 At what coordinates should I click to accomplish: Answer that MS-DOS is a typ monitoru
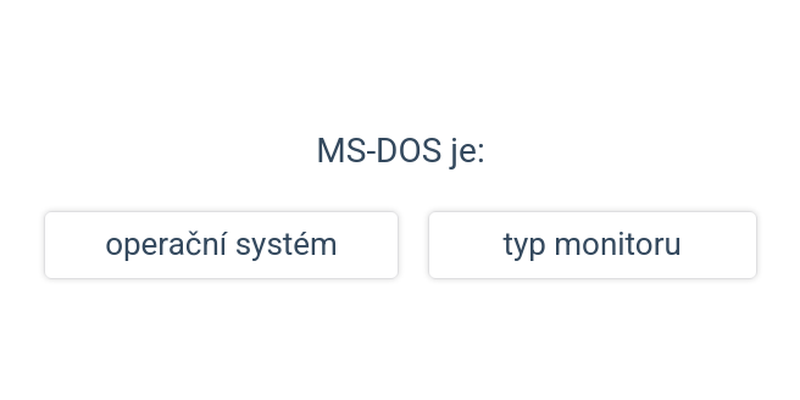tap(592, 245)
